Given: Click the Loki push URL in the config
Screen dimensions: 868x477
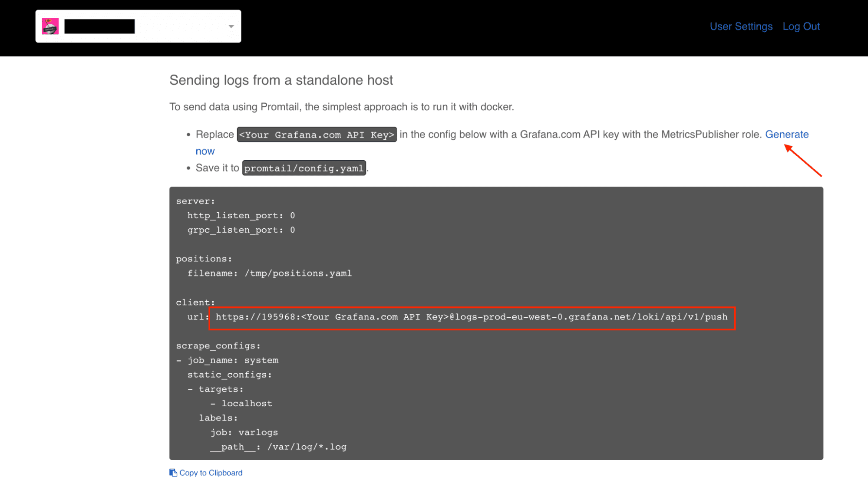Looking at the screenshot, I should pos(471,317).
